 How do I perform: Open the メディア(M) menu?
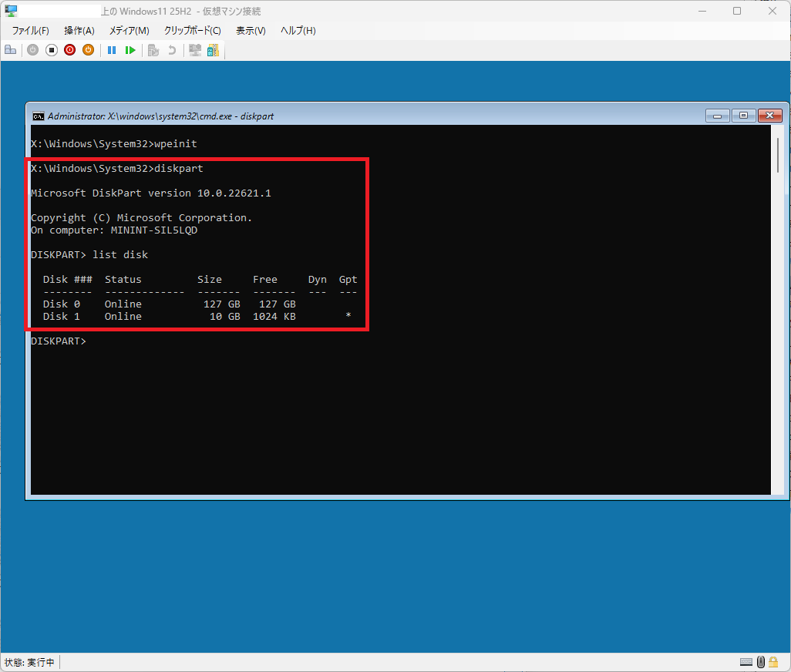(x=130, y=31)
